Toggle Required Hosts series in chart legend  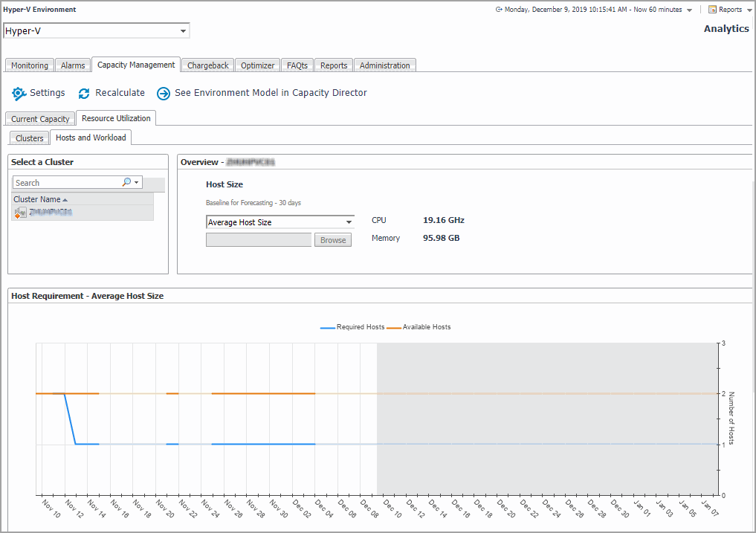point(352,327)
